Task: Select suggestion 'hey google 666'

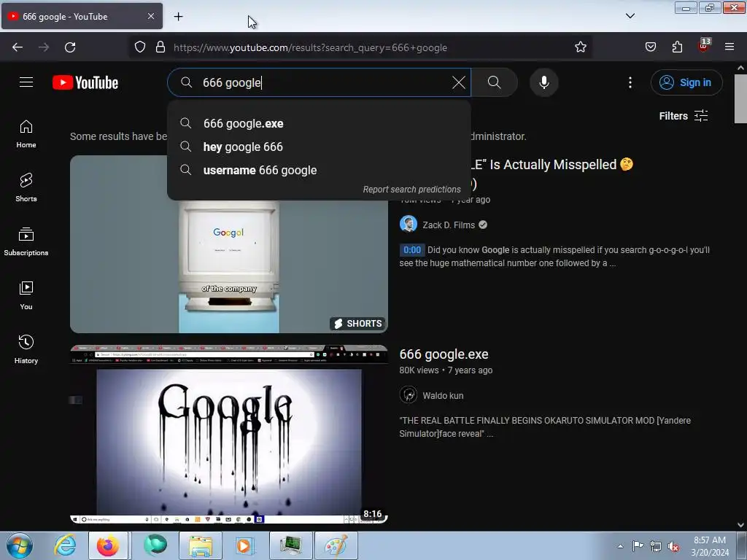Action: 319,147
